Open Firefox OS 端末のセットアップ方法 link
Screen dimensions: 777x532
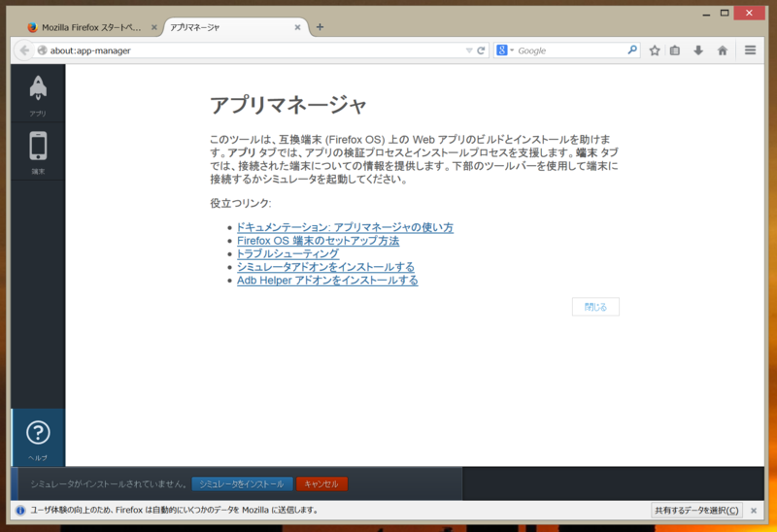tap(318, 241)
